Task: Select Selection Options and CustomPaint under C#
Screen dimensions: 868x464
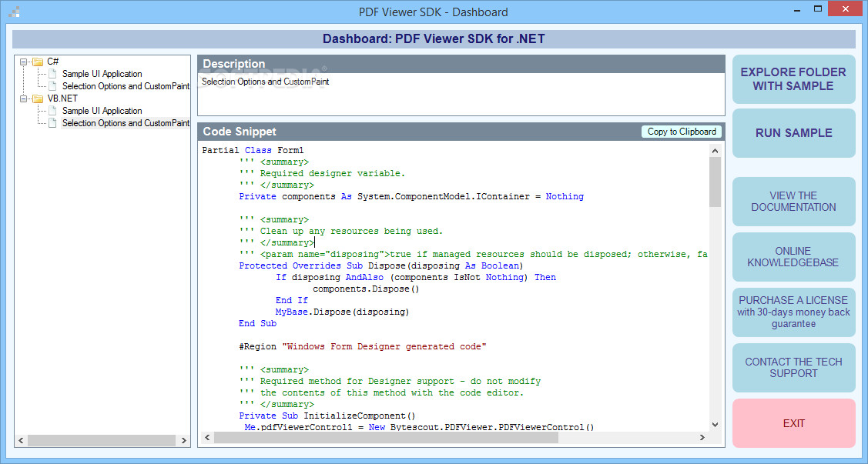Action: pyautogui.click(x=126, y=85)
